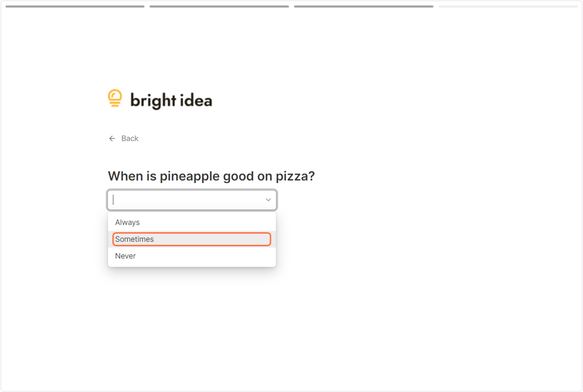Click the first progress bar segment

click(75, 6)
